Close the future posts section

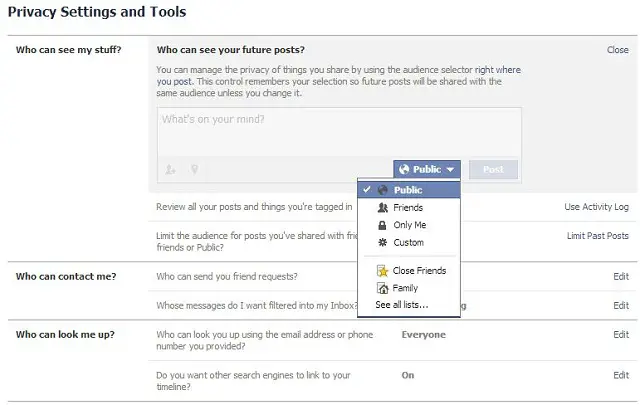pos(617,50)
